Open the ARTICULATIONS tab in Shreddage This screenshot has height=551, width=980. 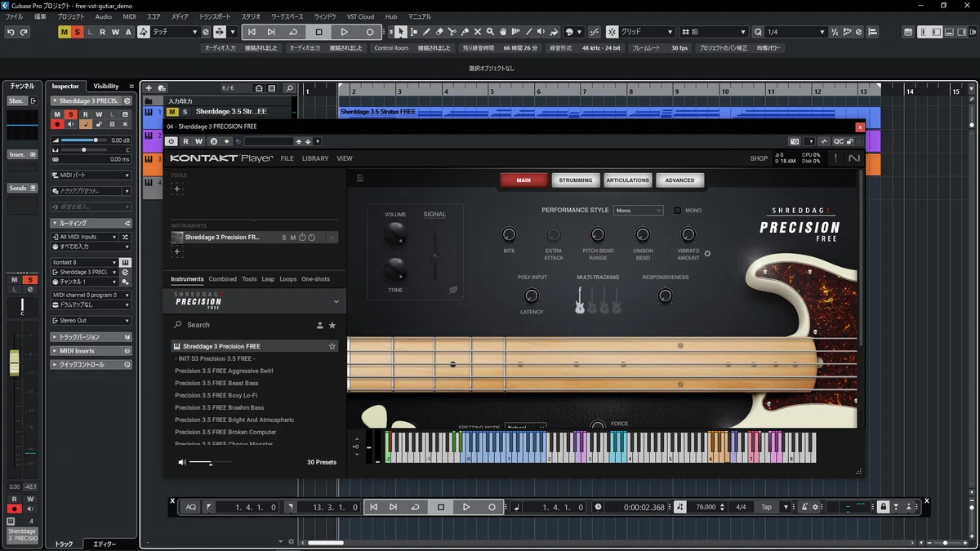point(627,180)
